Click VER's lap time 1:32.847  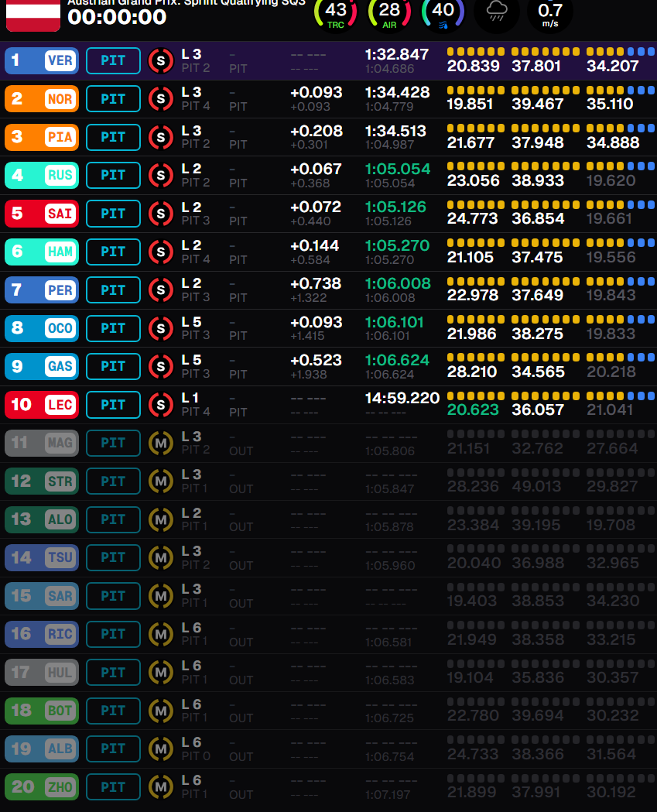[397, 54]
